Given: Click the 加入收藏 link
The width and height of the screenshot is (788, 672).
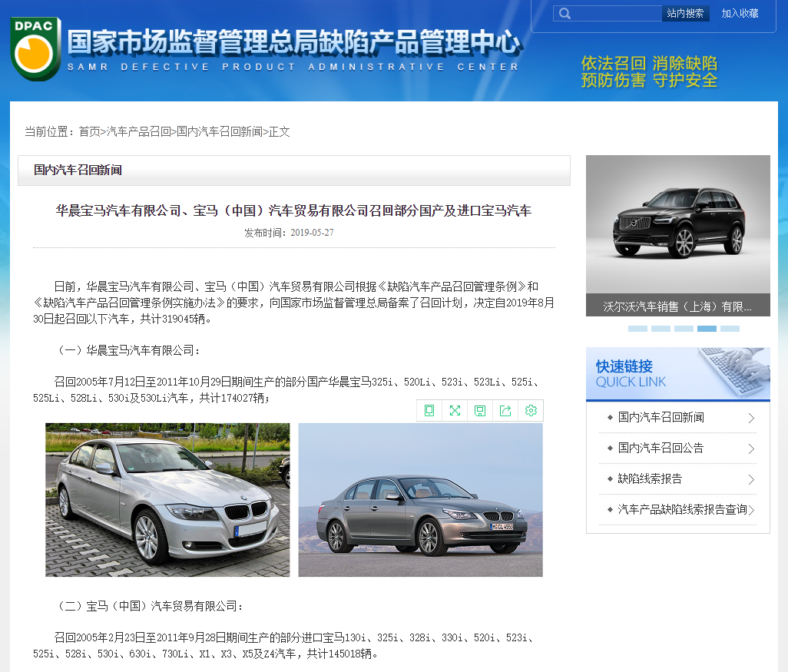Looking at the screenshot, I should pyautogui.click(x=740, y=14).
